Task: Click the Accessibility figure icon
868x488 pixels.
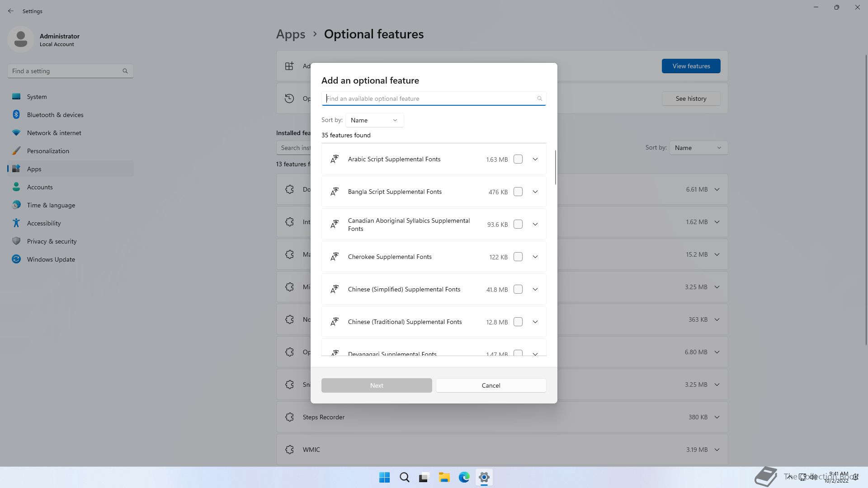Action: 16,223
